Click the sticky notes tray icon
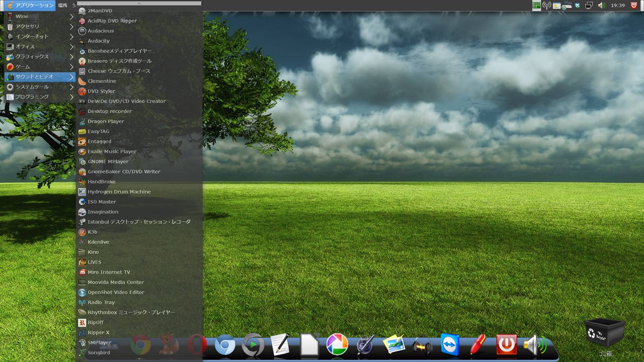The width and height of the screenshot is (644, 362). (x=557, y=5)
